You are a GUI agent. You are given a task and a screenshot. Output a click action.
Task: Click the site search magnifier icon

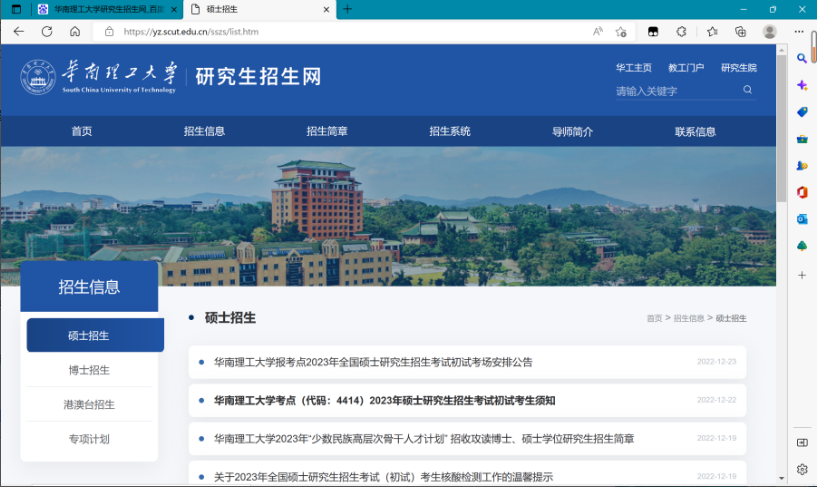click(x=747, y=90)
